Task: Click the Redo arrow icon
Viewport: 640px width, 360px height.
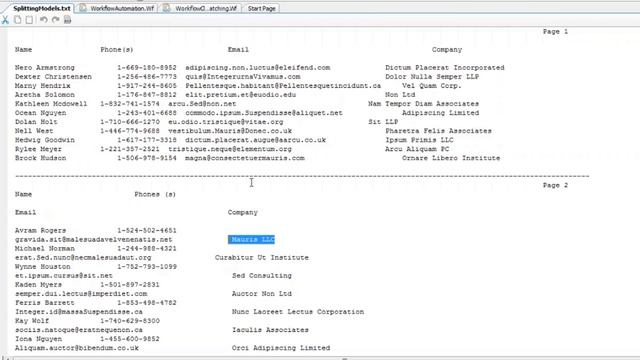Action: (56, 20)
